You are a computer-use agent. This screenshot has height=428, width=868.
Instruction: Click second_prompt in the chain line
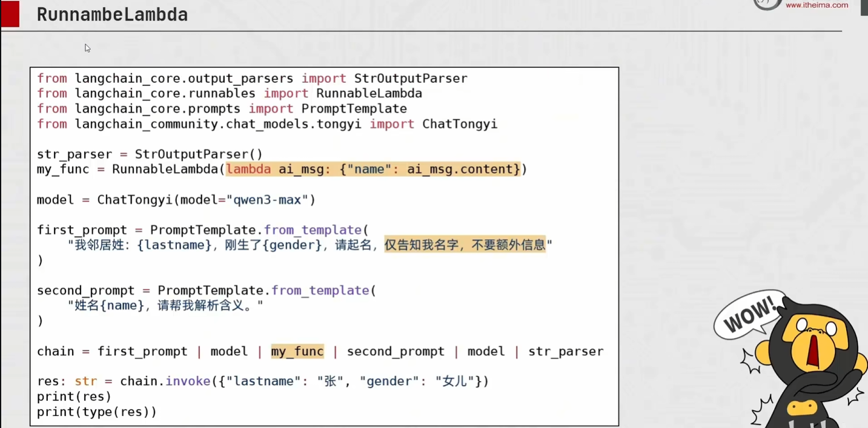click(396, 351)
